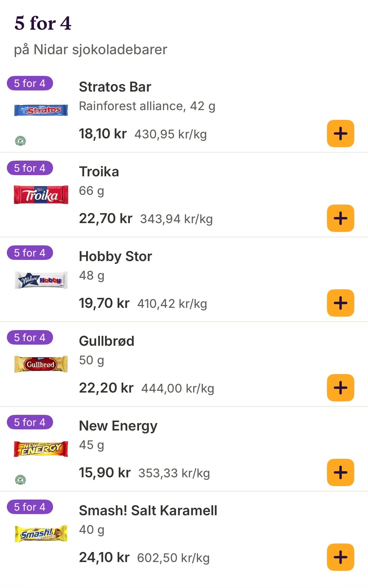Tap the 5 for 4 badge above Stratos
Screen dimensions: 368x588
(x=30, y=83)
